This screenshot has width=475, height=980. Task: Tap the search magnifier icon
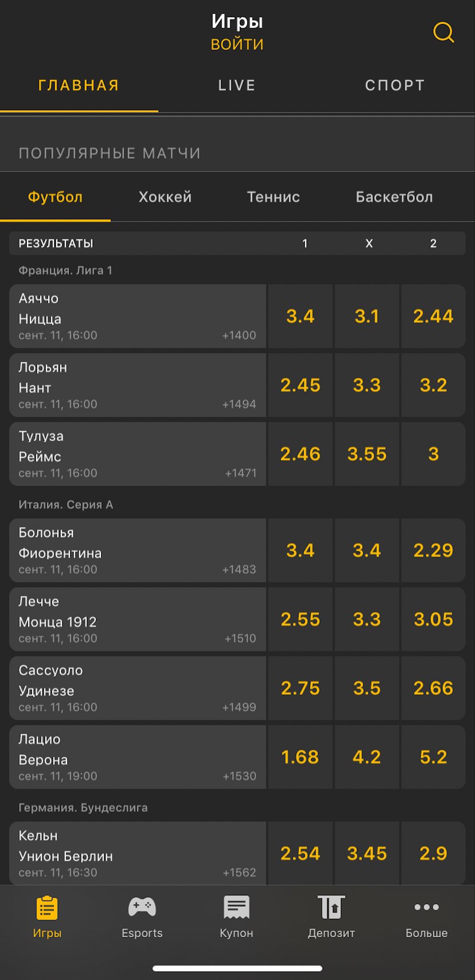443,33
